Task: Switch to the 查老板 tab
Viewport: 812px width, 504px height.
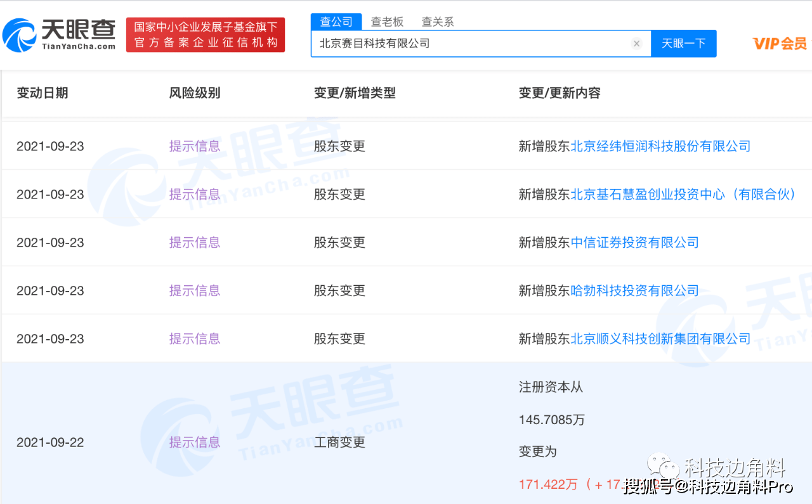Action: pos(387,22)
